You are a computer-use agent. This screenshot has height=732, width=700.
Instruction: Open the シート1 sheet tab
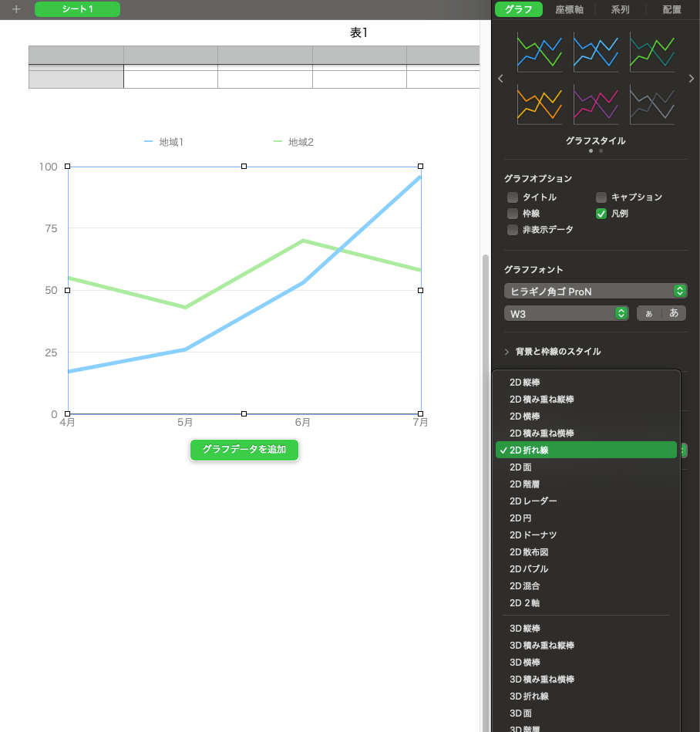point(77,9)
